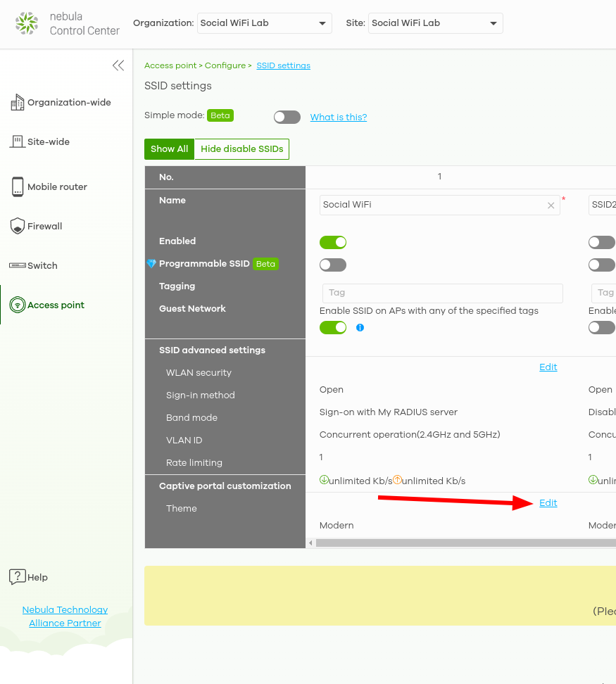Click Edit link for captive portal customization
616x684 pixels.
click(548, 502)
